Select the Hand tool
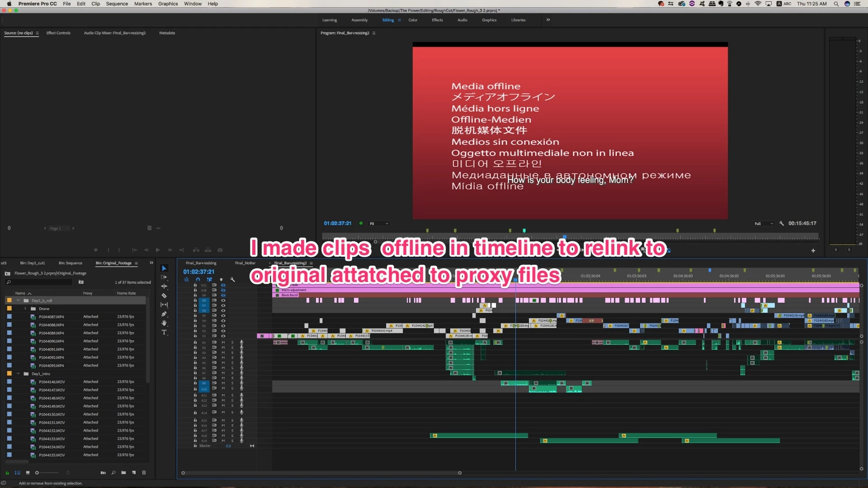This screenshot has height=488, width=868. pyautogui.click(x=164, y=323)
